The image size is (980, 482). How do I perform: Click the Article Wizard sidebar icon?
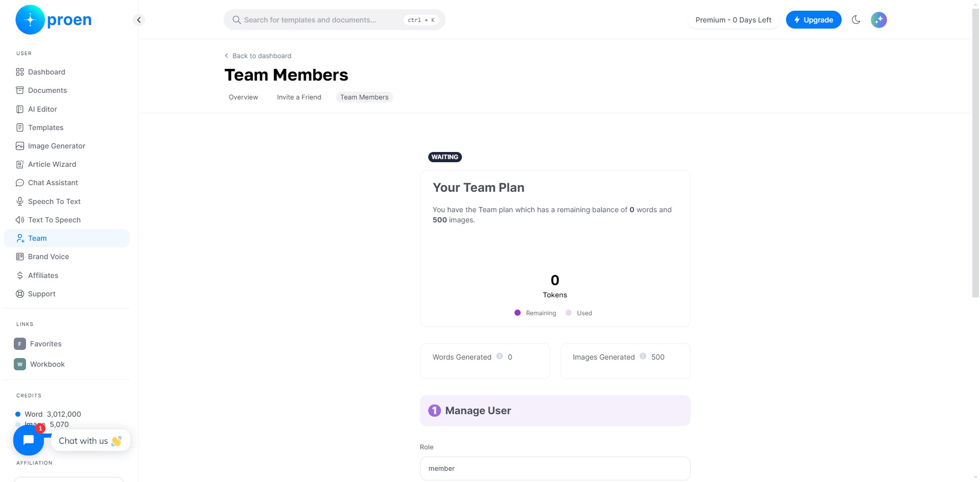click(x=20, y=164)
